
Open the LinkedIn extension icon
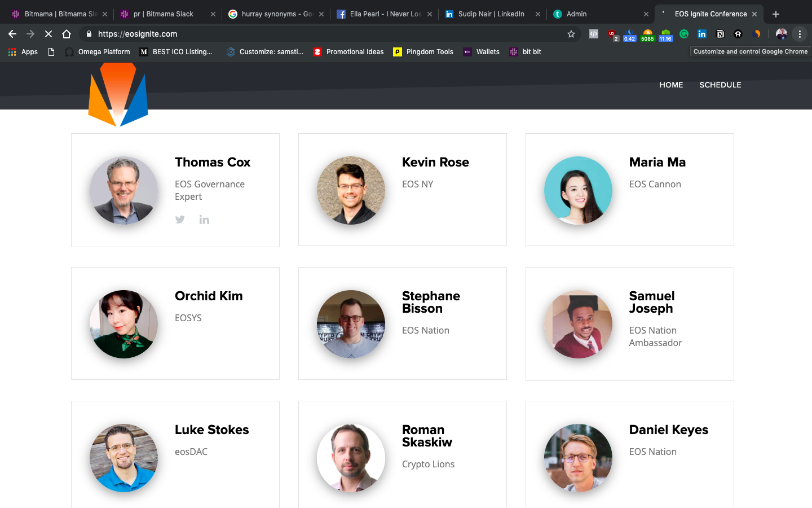(x=702, y=34)
